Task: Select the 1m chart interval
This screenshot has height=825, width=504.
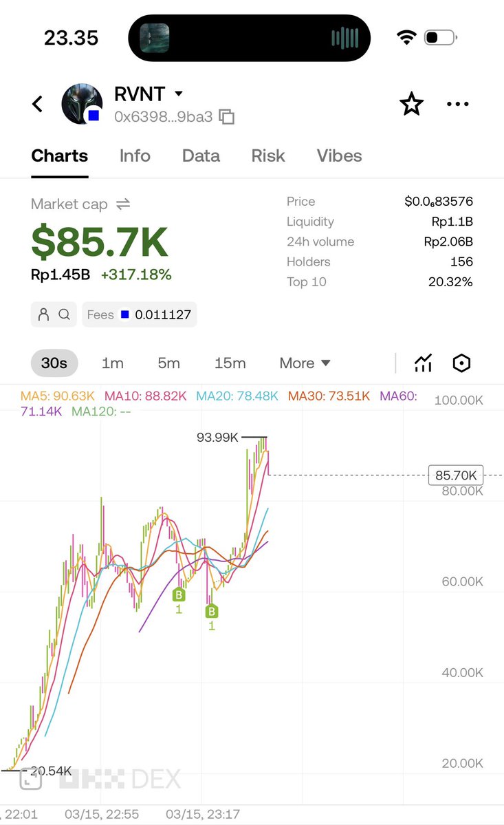Action: tap(113, 363)
